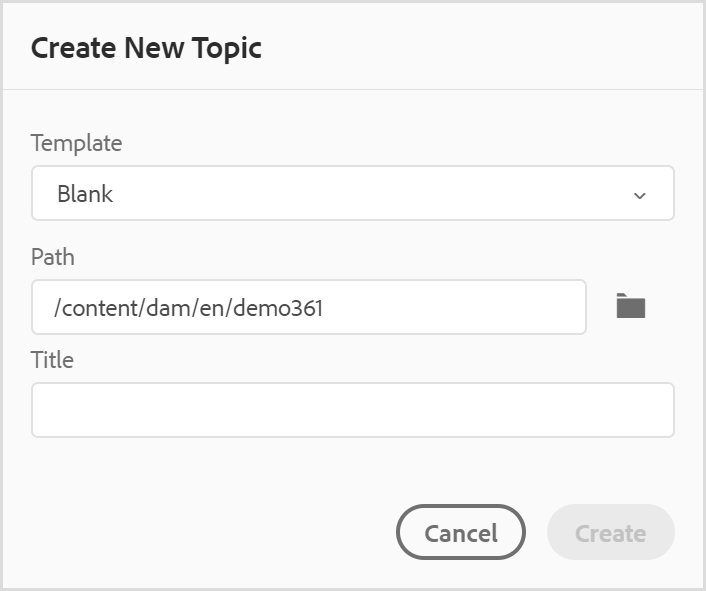Screen dimensions: 706x591
Task: Cancel the Create New Topic dialog
Action: [x=461, y=532]
